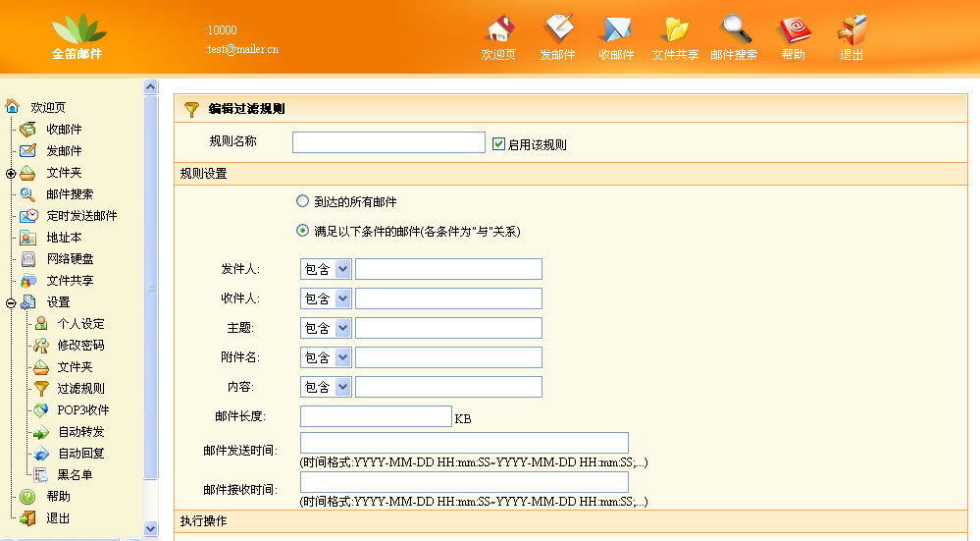Go to 欢迎页 home icon in header
This screenshot has height=541, width=980.
click(x=499, y=29)
